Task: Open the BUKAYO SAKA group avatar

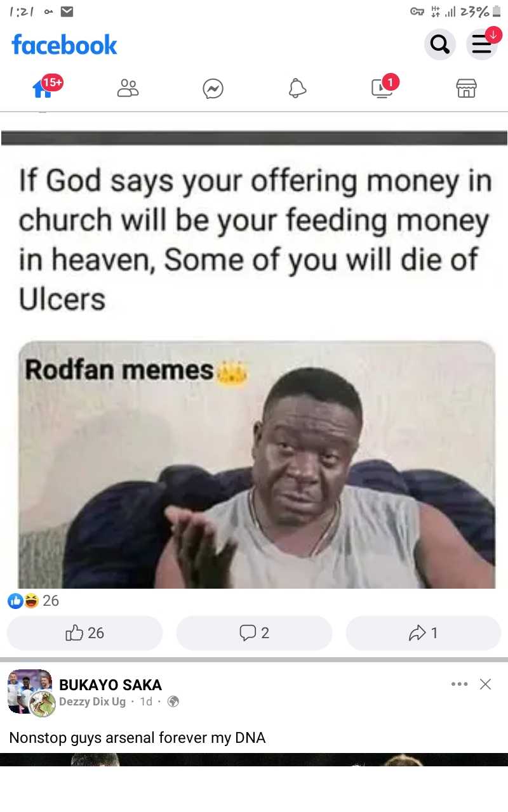Action: (30, 692)
